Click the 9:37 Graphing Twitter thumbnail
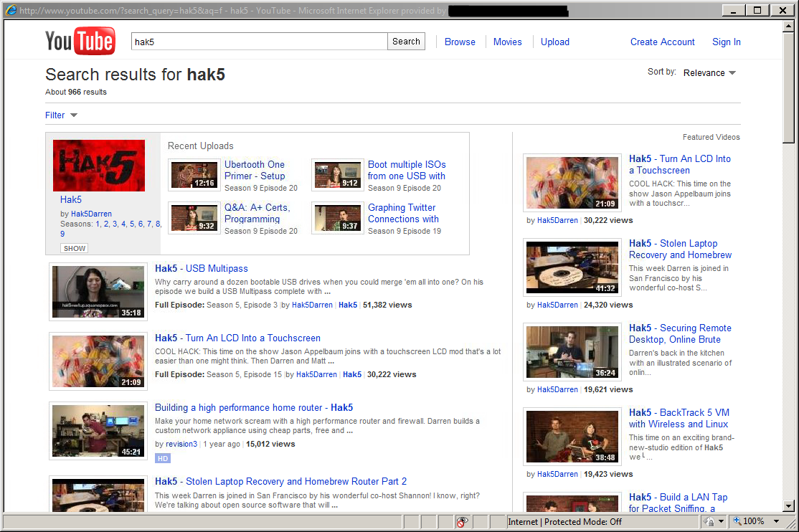This screenshot has height=532, width=799. coord(338,217)
